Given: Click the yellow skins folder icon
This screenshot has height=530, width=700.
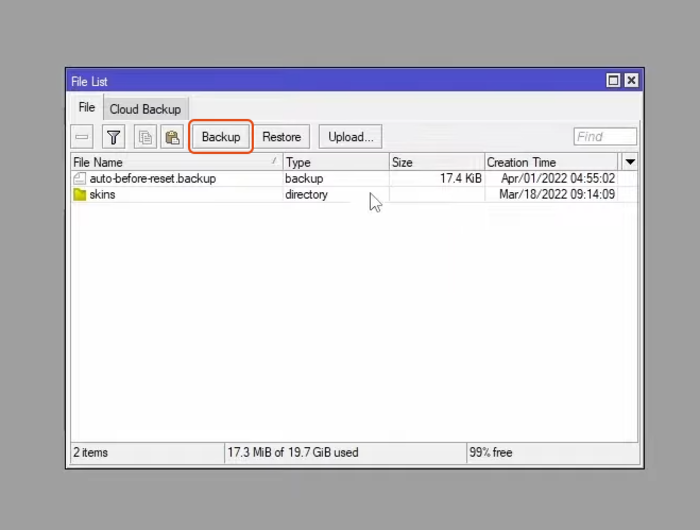Looking at the screenshot, I should click(x=80, y=194).
